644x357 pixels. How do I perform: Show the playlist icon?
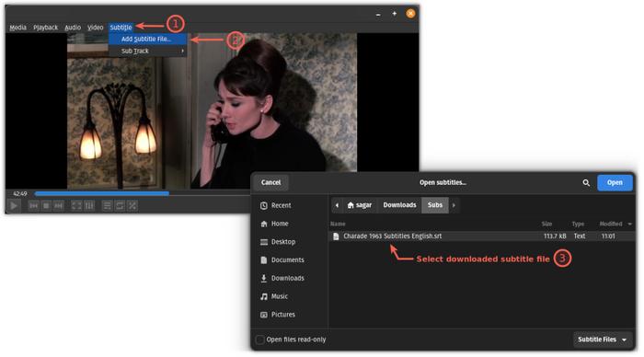click(x=107, y=205)
